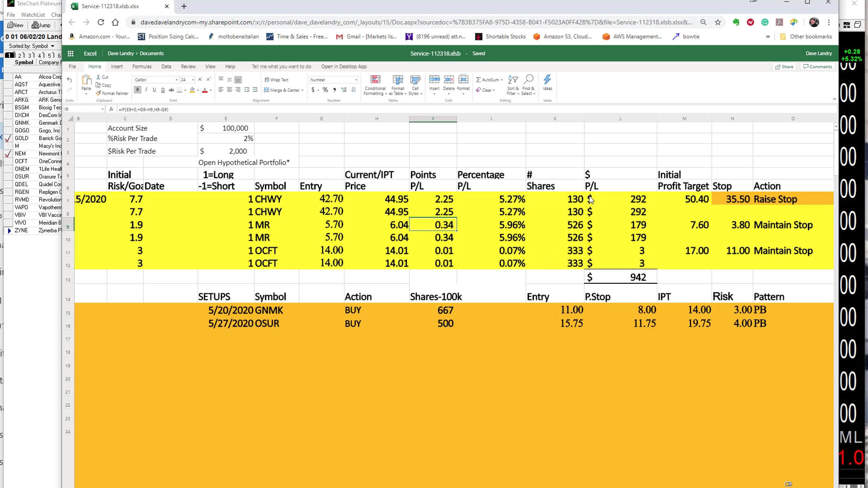This screenshot has width=868, height=488.
Task: Open the Sort & Filter menu
Action: [513, 85]
